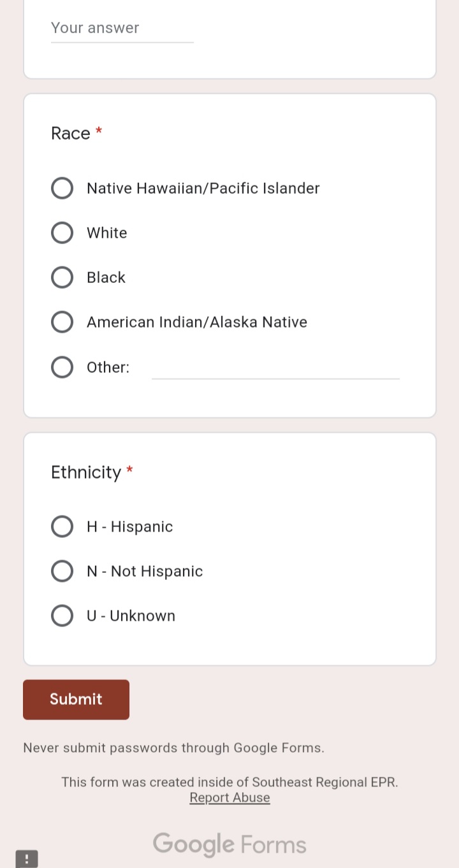
Task: Open the Report Abuse link
Action: point(229,797)
